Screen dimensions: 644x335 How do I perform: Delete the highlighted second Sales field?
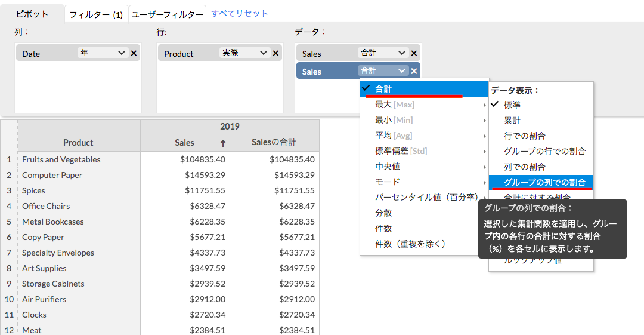(414, 71)
